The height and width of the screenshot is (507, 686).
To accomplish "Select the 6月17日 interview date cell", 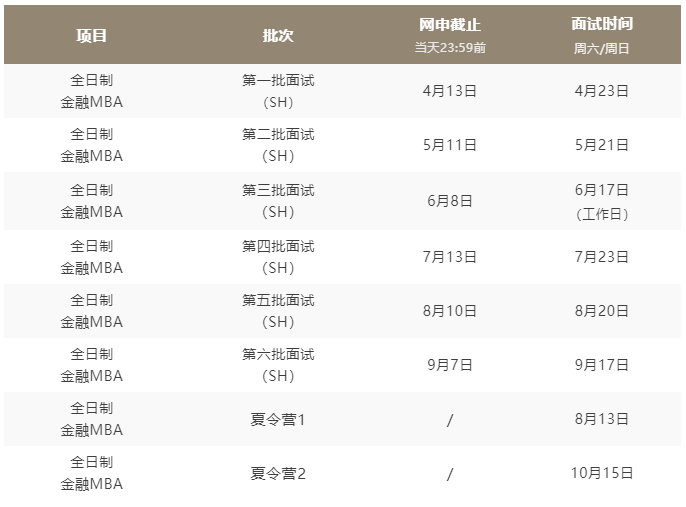I will coord(602,190).
